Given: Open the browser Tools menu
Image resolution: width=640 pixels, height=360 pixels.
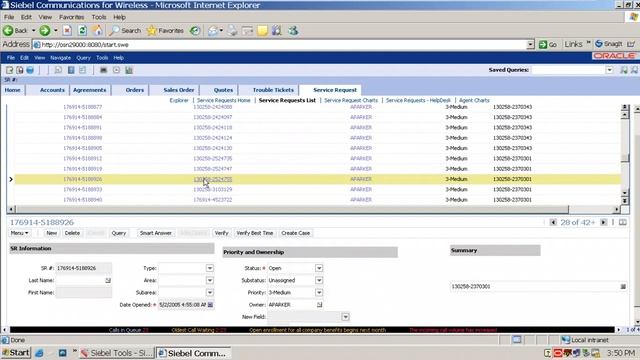Looking at the screenshot, I should 99,17.
